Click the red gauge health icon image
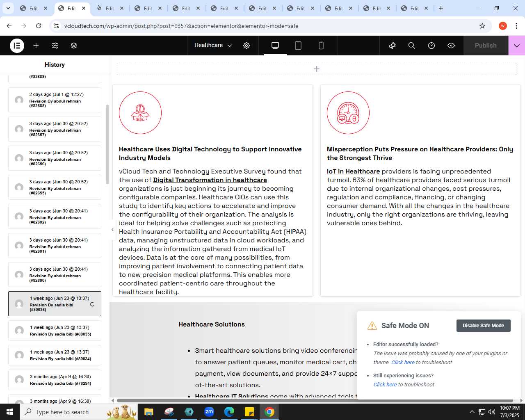This screenshot has height=420, width=525. pyautogui.click(x=348, y=113)
